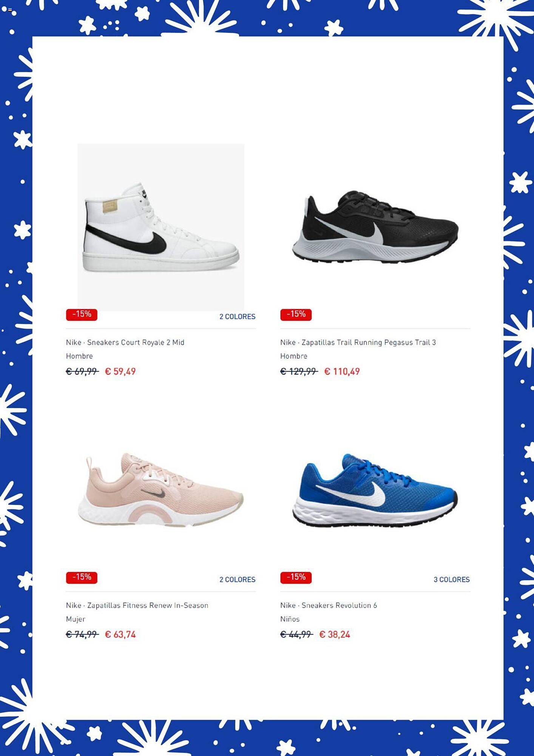Show 2 COLORES options for Renew In-Season
This screenshot has width=534, height=756.
[238, 580]
